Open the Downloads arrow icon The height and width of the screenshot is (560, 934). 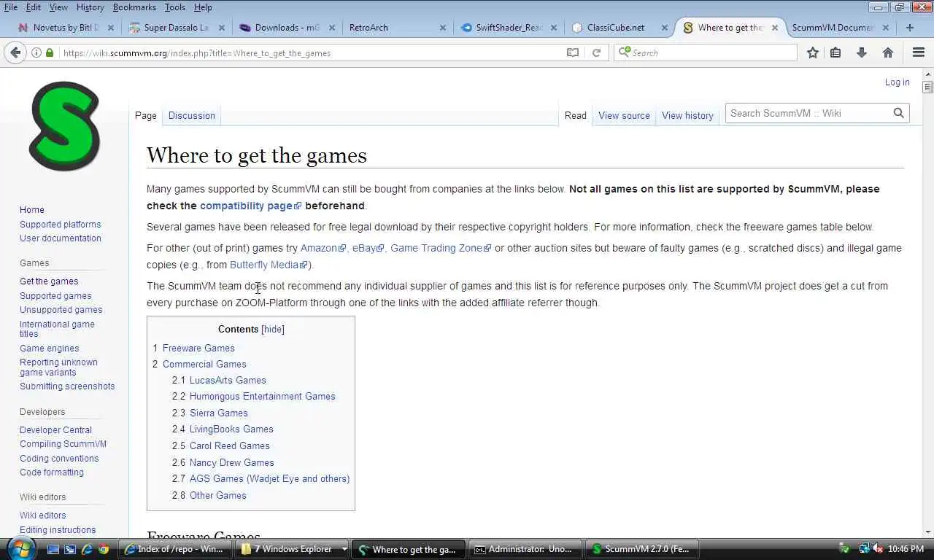point(862,52)
